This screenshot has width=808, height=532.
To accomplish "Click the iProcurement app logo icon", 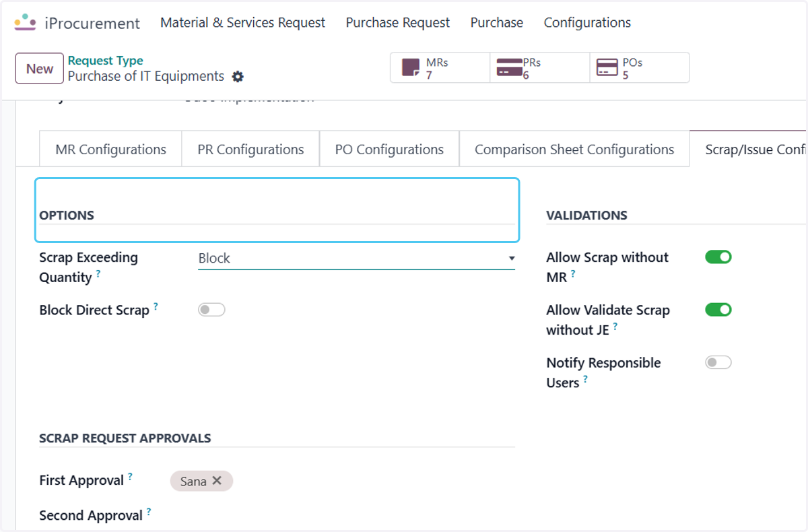I will [26, 22].
